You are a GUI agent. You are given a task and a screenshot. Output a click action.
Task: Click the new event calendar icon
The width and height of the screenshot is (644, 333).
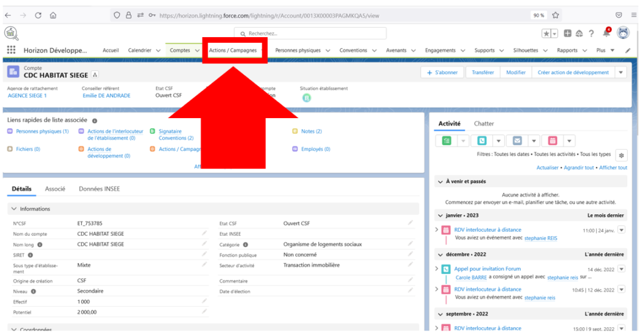point(552,141)
